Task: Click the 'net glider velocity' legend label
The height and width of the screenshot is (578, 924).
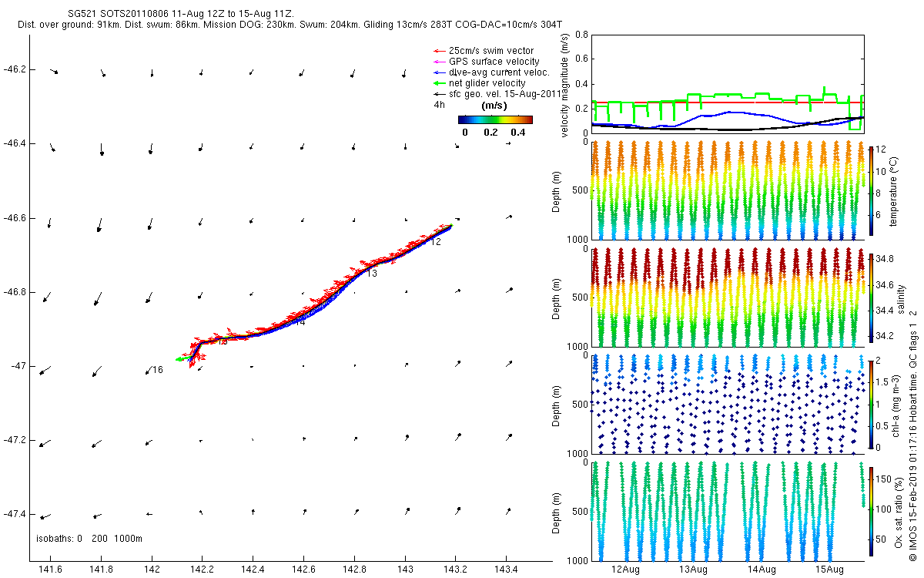Action: pos(487,83)
